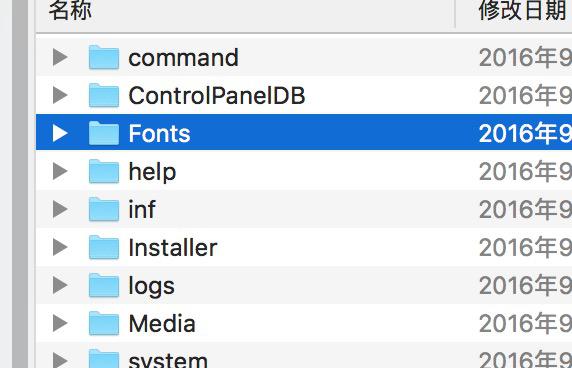Viewport: 572px width, 368px height.
Task: Expand the ControlPanelDB disclosure triangle
Action: tap(60, 95)
